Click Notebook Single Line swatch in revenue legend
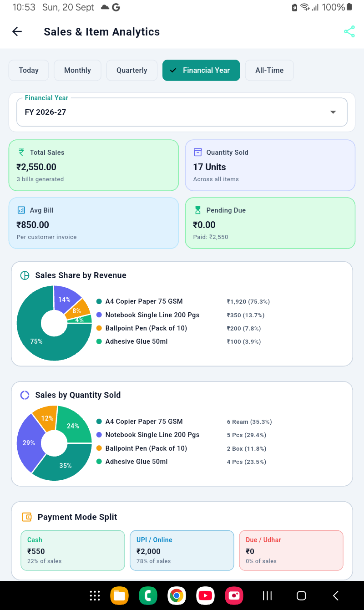Viewport: 364px width, 610px height. point(99,315)
